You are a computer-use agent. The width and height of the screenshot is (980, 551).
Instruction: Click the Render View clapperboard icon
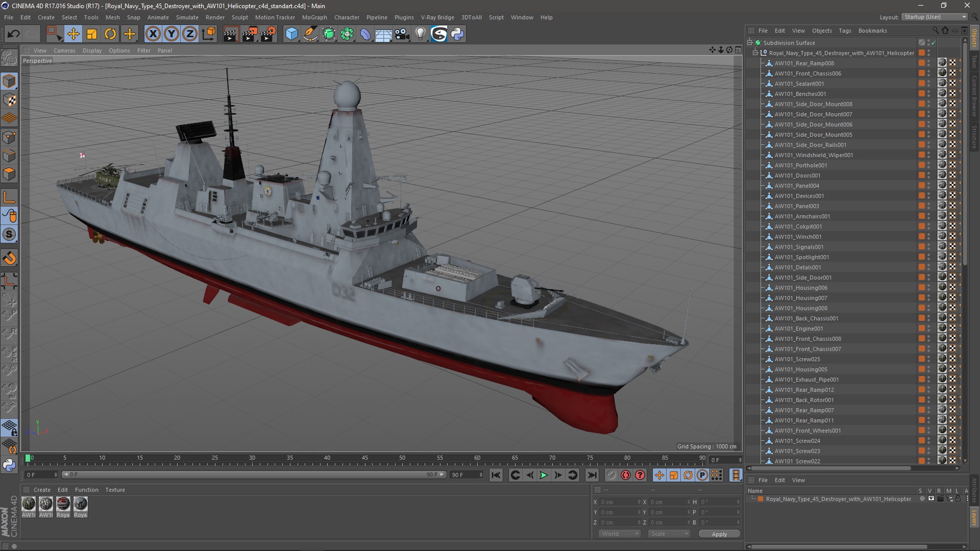pos(230,34)
